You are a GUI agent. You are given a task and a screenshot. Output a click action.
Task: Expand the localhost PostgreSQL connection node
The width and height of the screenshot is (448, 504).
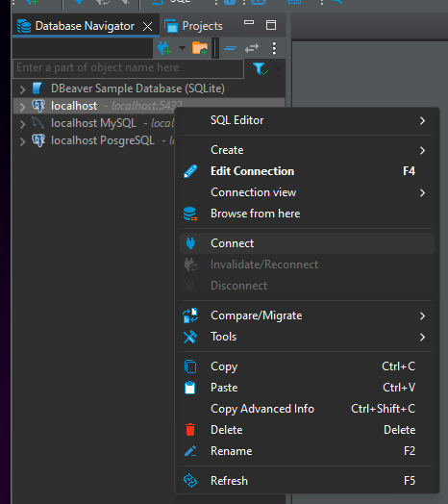22,107
